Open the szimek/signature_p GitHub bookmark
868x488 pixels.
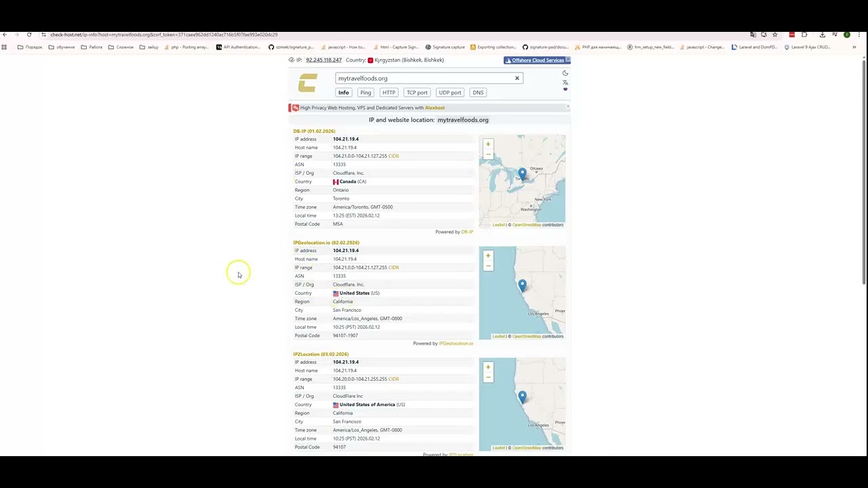[291, 47]
